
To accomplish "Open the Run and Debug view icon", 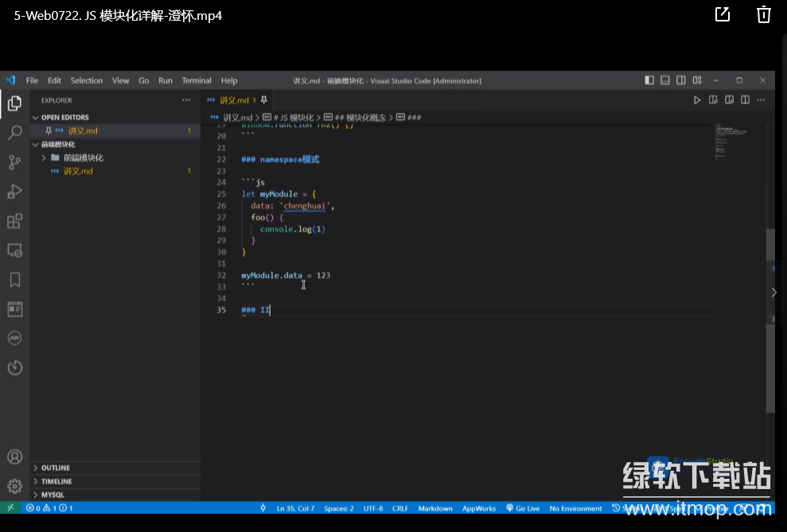I will [14, 192].
